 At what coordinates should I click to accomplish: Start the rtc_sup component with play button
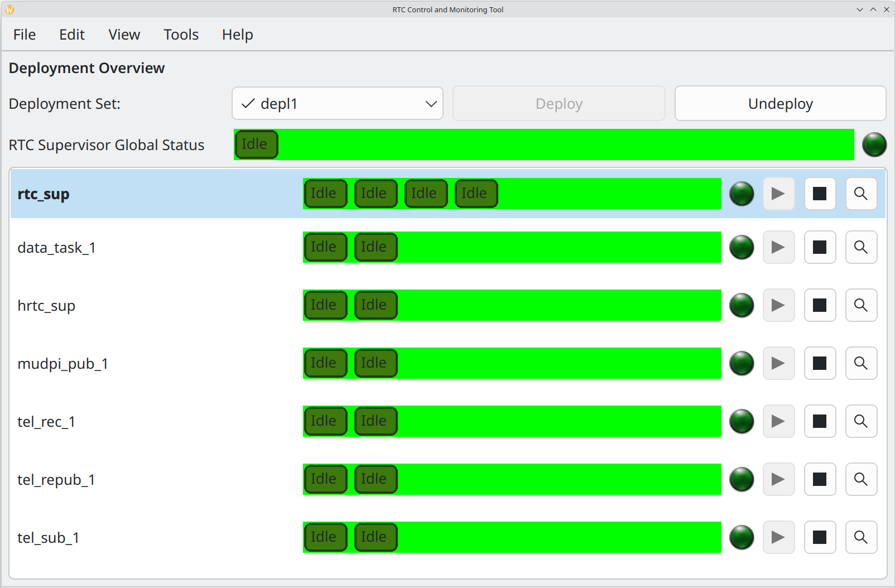pos(778,194)
